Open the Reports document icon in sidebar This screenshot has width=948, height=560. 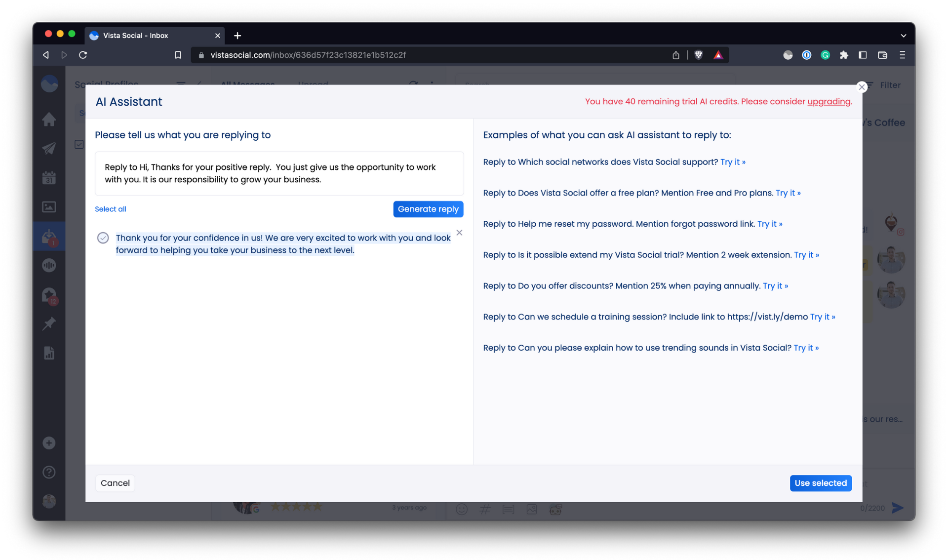[49, 353]
